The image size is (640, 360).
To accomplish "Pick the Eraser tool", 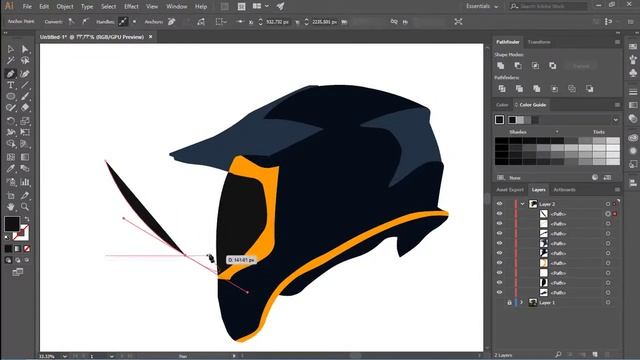I will coord(25,108).
